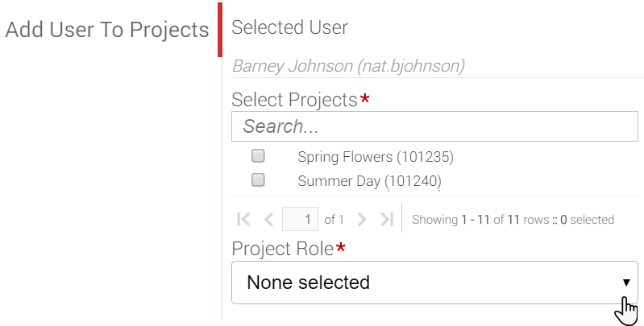Screen dimensions: 644x326
Task: Click the Add User To Projects heading
Action: 107,30
